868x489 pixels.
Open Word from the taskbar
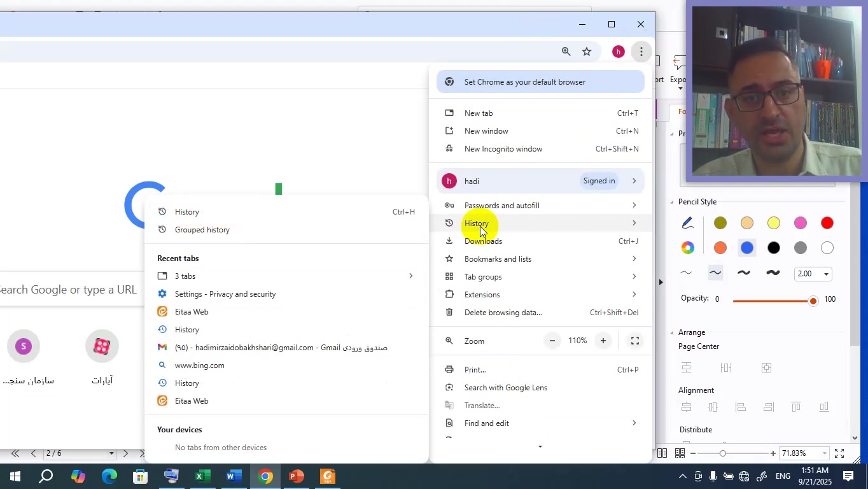[234, 476]
